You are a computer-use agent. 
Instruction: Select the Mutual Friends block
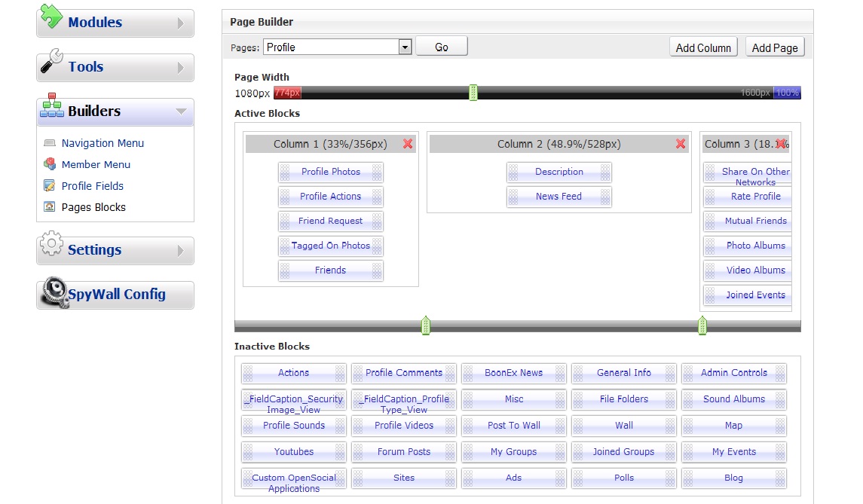tap(748, 221)
